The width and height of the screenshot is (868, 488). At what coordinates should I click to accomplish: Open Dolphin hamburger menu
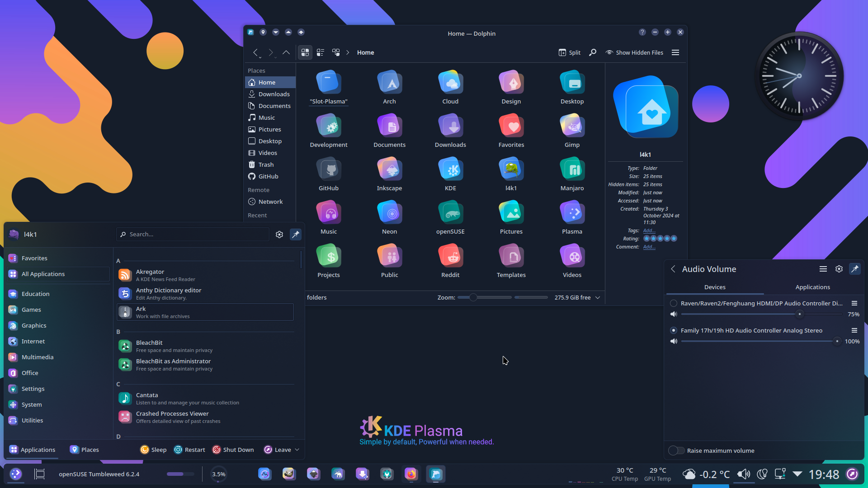(675, 52)
